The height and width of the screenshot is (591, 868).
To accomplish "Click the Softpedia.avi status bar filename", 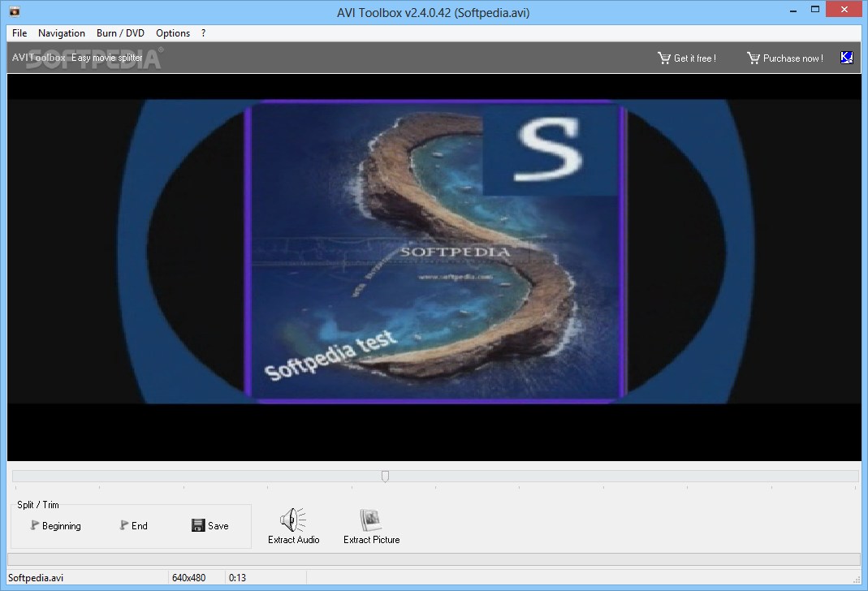I will point(36,578).
